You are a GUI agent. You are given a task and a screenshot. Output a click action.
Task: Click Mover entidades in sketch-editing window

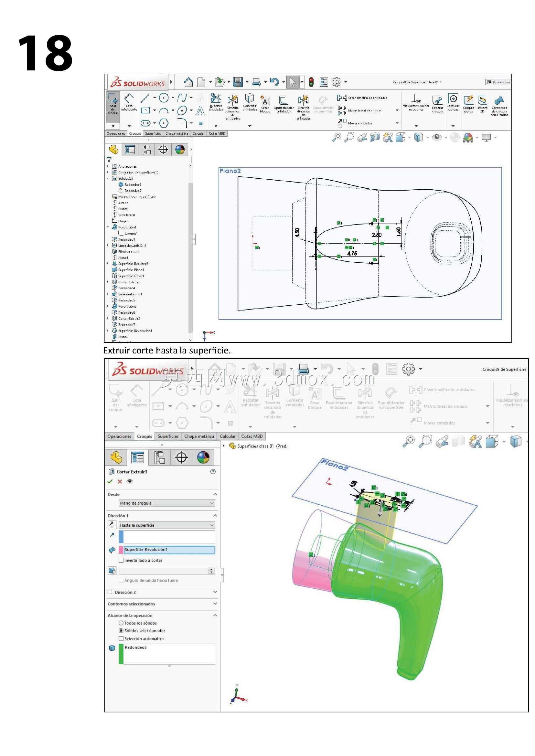click(x=355, y=123)
